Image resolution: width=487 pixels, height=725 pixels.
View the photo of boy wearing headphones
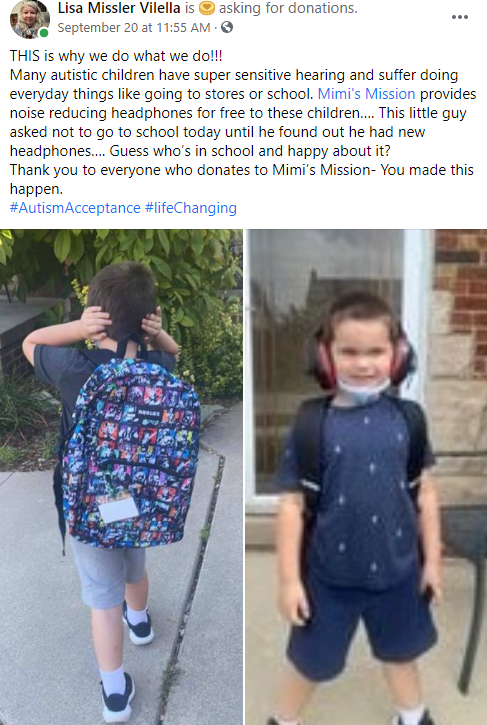click(x=366, y=477)
